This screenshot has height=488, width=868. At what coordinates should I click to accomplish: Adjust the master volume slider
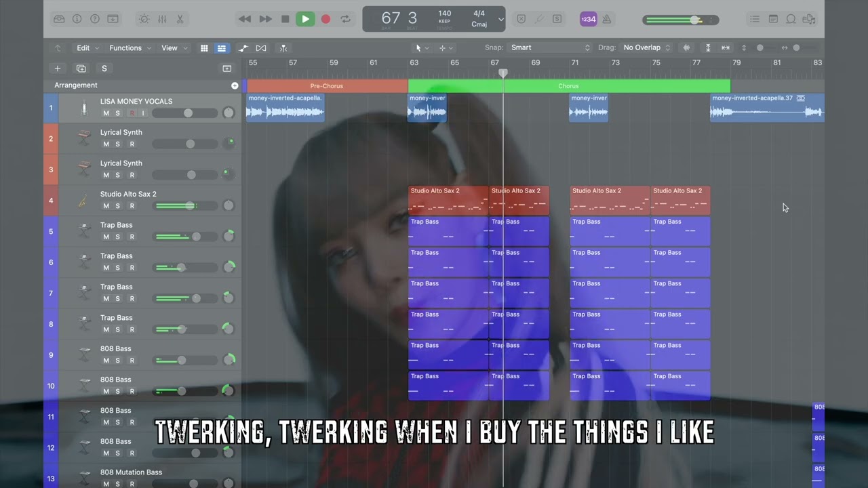680,20
